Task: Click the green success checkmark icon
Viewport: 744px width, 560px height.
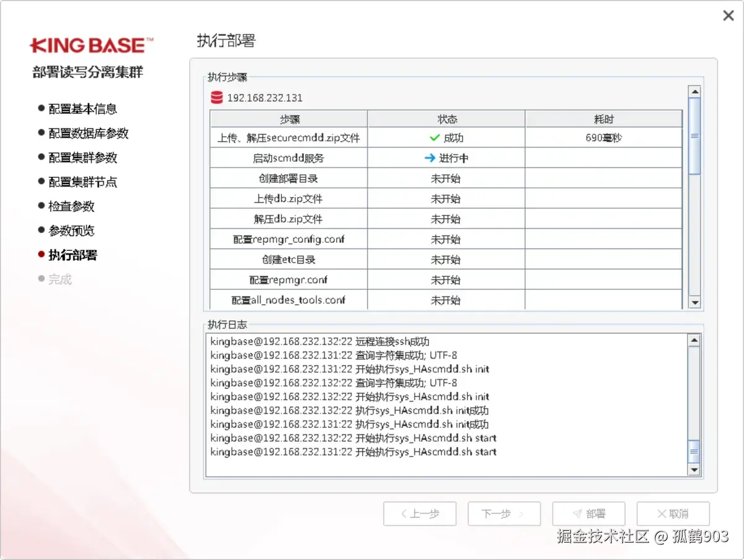Action: pos(435,138)
